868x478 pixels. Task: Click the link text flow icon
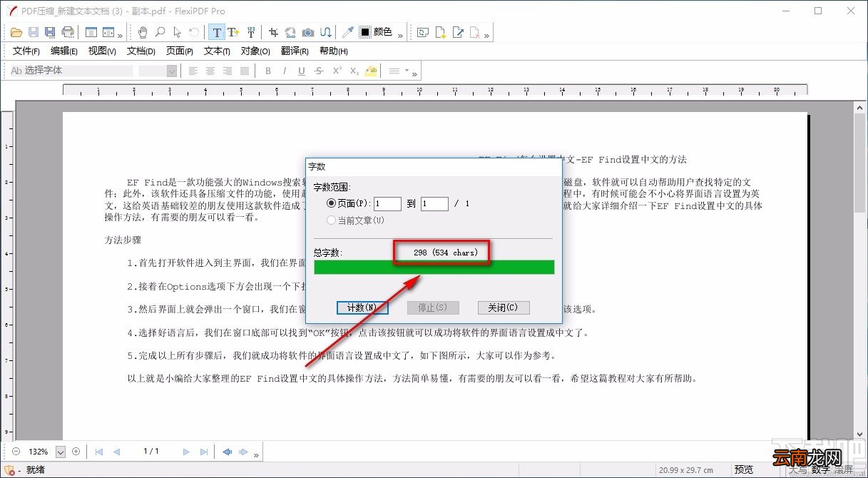[x=325, y=32]
